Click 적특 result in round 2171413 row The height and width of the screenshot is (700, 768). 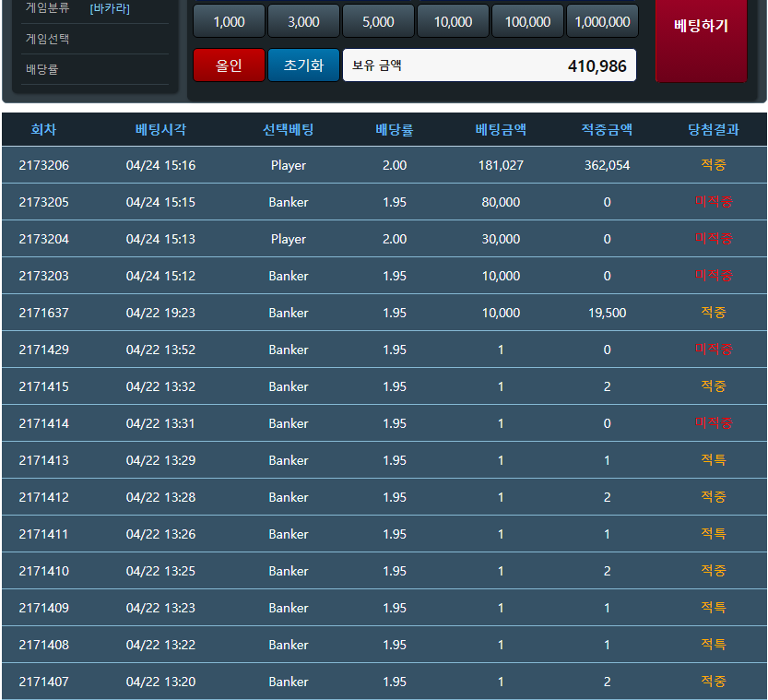(714, 459)
